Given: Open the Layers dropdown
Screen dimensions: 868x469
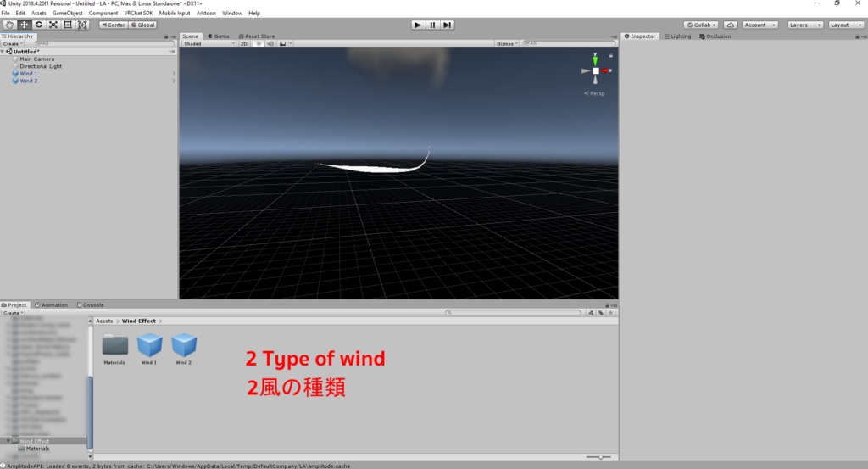Looking at the screenshot, I should pyautogui.click(x=805, y=25).
